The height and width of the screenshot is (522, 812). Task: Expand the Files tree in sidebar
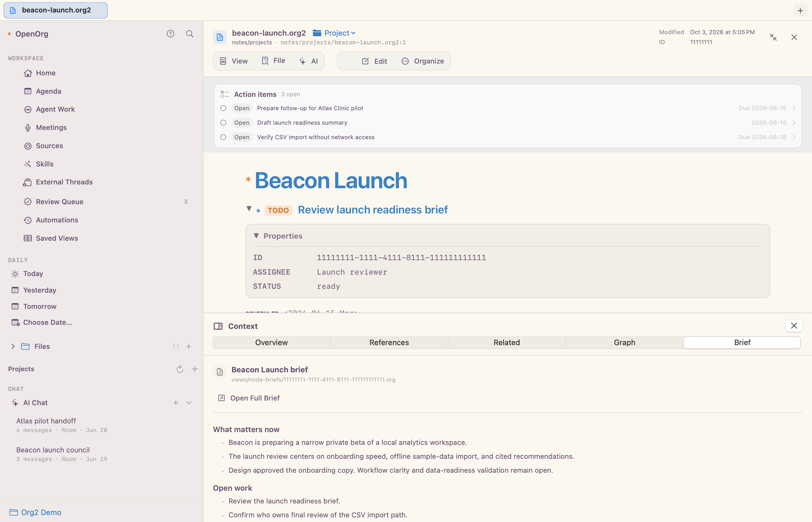pos(13,347)
